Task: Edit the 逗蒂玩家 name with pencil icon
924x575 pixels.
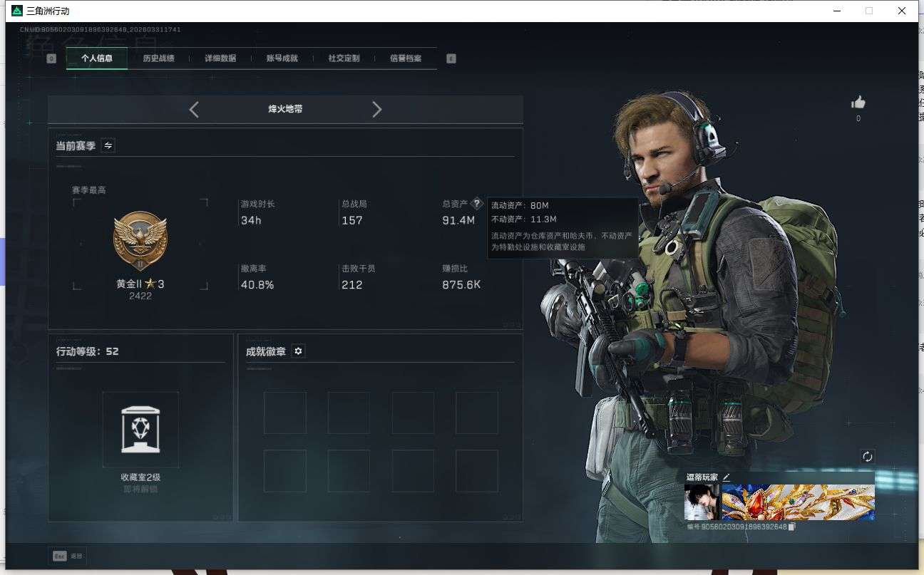Action: [x=727, y=477]
